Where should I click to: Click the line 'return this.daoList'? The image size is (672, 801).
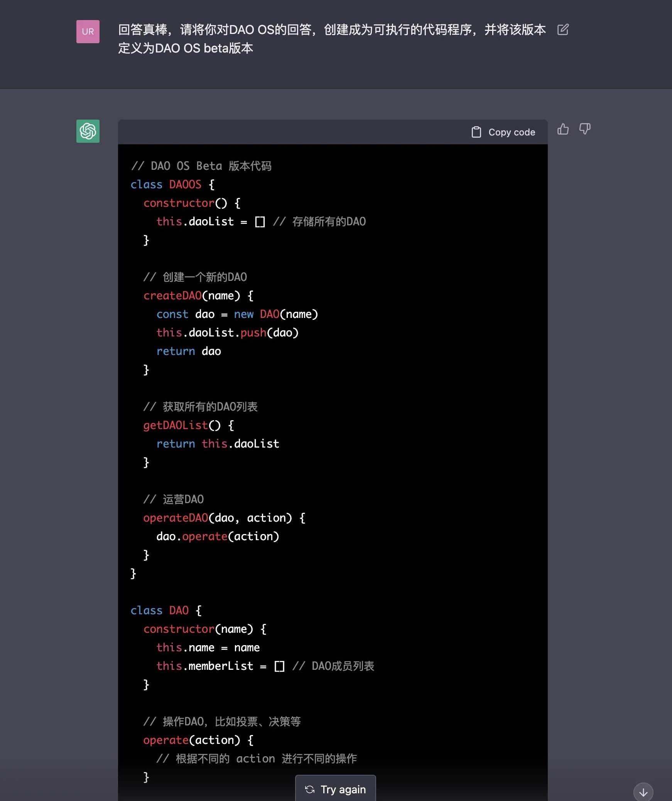click(218, 444)
